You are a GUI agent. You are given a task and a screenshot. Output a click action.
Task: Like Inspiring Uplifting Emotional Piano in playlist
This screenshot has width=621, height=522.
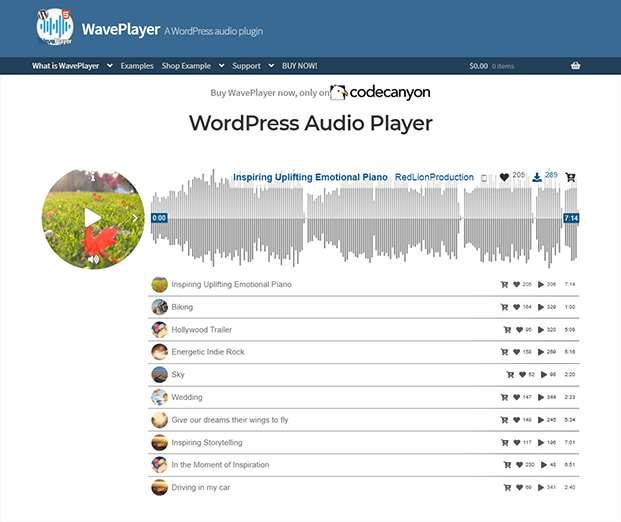[x=516, y=284]
